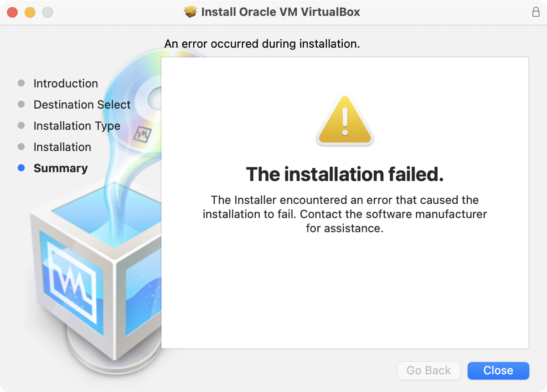Click the gray bullet beside Installation Type

(21, 126)
